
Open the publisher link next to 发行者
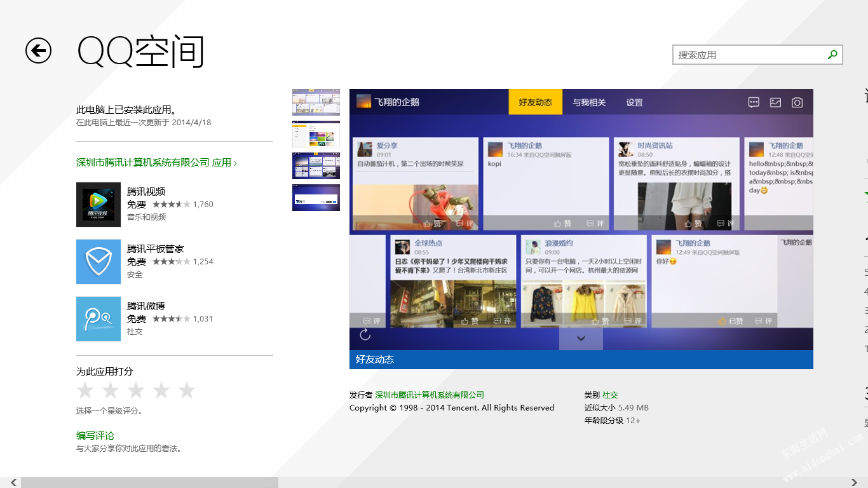coord(430,395)
